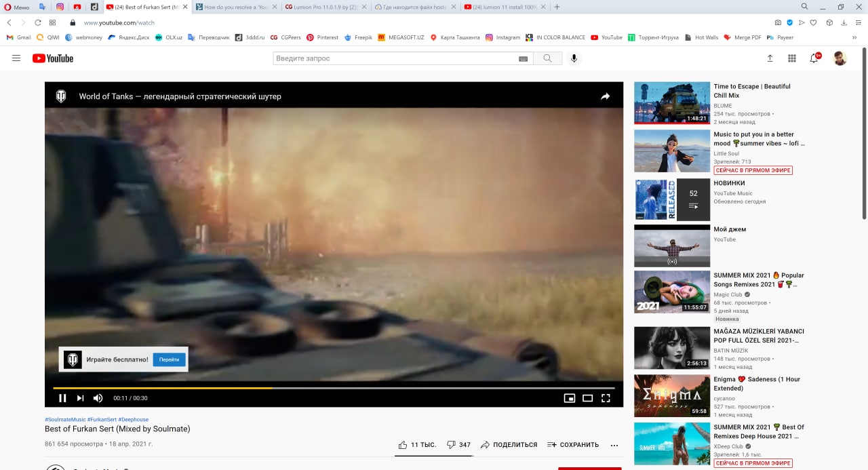Click СОХРАНИТЬ to save video
The height and width of the screenshot is (470, 868).
pyautogui.click(x=573, y=445)
